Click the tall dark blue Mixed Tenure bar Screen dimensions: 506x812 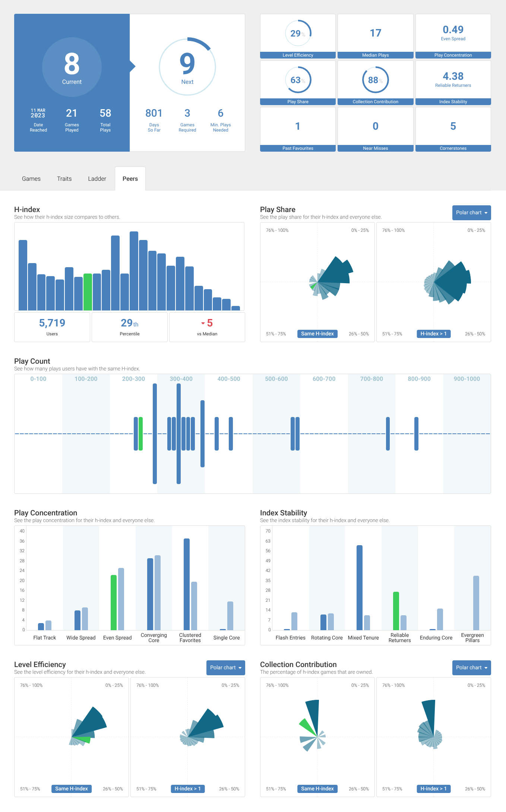pos(360,588)
